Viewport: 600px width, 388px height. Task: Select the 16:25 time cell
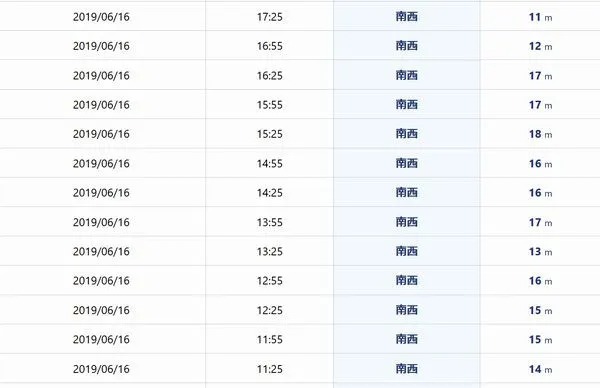point(269,75)
